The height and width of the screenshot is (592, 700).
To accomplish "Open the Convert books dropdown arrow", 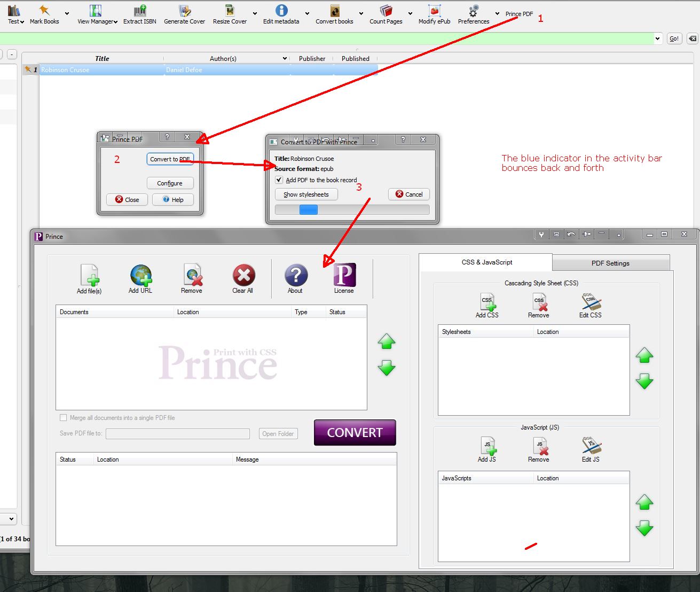I will click(361, 14).
